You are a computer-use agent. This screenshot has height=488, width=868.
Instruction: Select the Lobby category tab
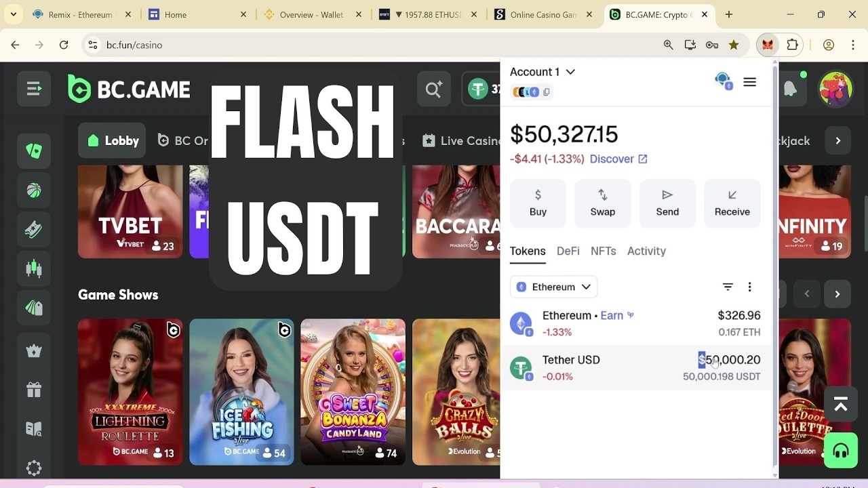(x=112, y=140)
